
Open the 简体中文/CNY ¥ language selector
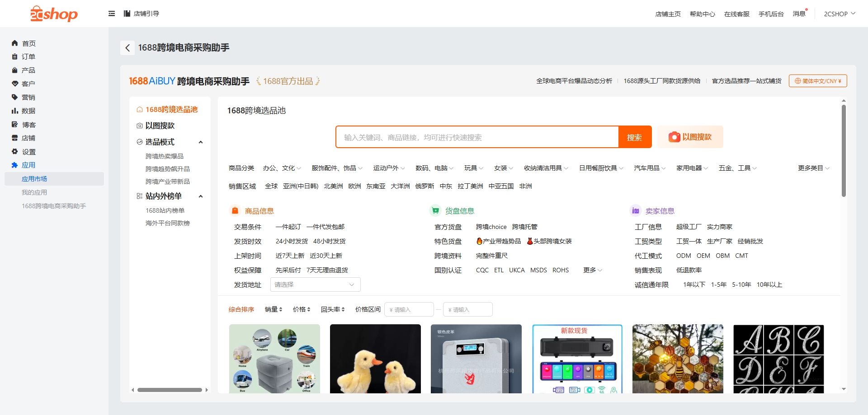click(818, 81)
